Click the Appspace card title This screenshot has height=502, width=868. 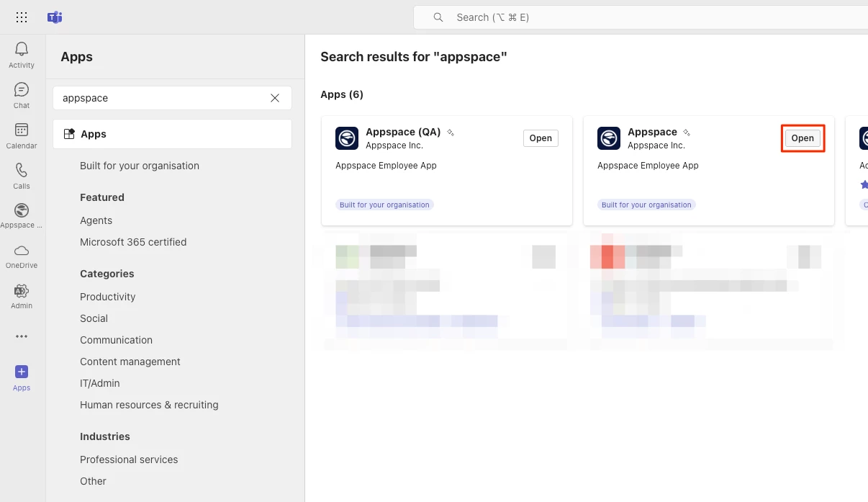(x=652, y=132)
